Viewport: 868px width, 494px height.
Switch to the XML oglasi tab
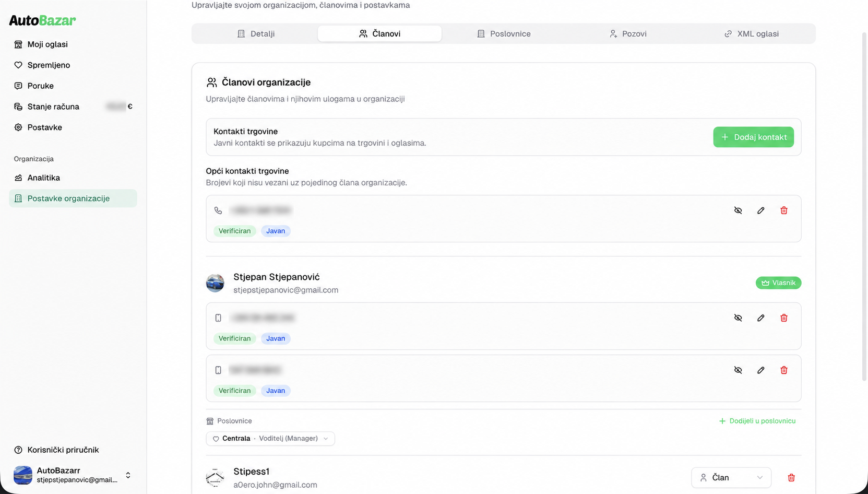pos(751,33)
